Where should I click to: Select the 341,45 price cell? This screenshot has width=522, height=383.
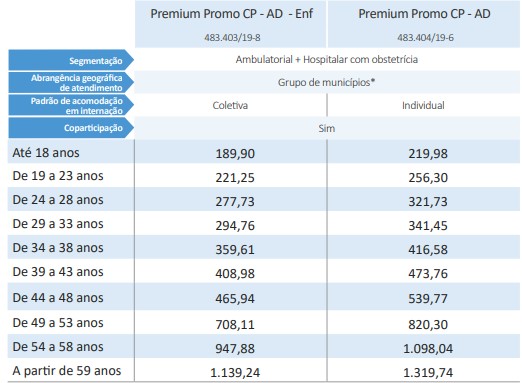pos(428,226)
